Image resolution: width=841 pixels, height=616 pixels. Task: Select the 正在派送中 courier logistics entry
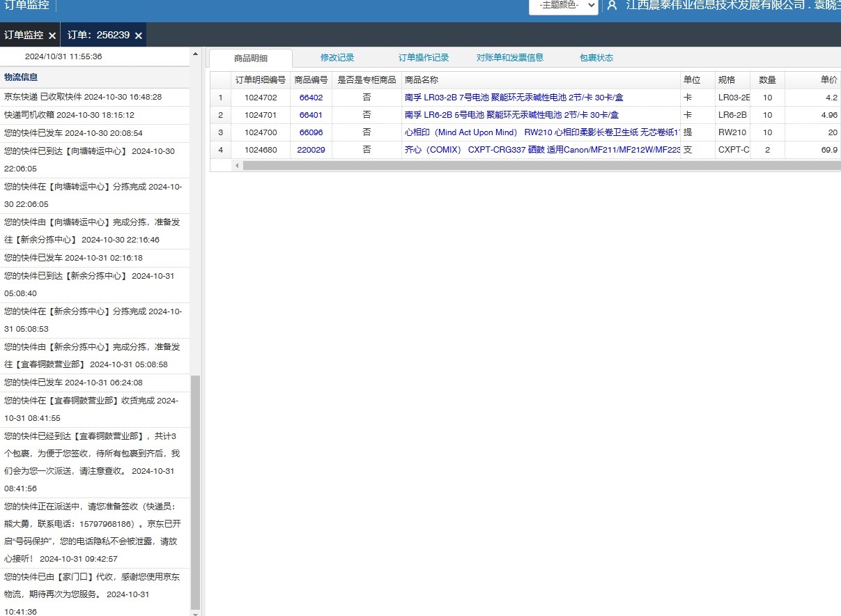(x=95, y=532)
